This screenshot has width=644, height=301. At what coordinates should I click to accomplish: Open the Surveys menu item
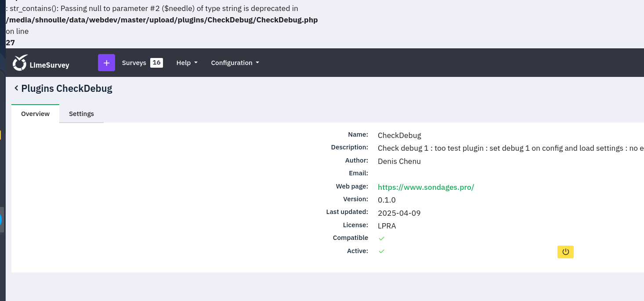134,63
